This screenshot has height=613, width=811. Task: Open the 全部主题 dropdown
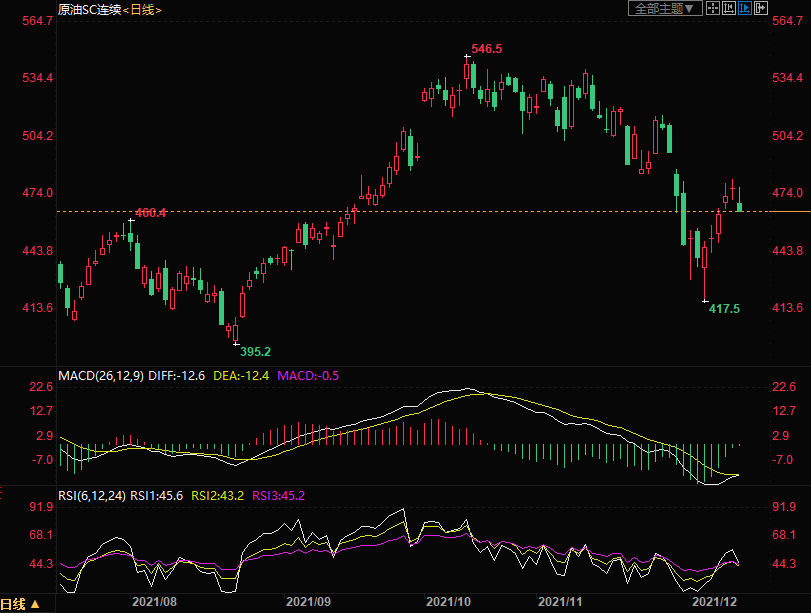[x=664, y=8]
